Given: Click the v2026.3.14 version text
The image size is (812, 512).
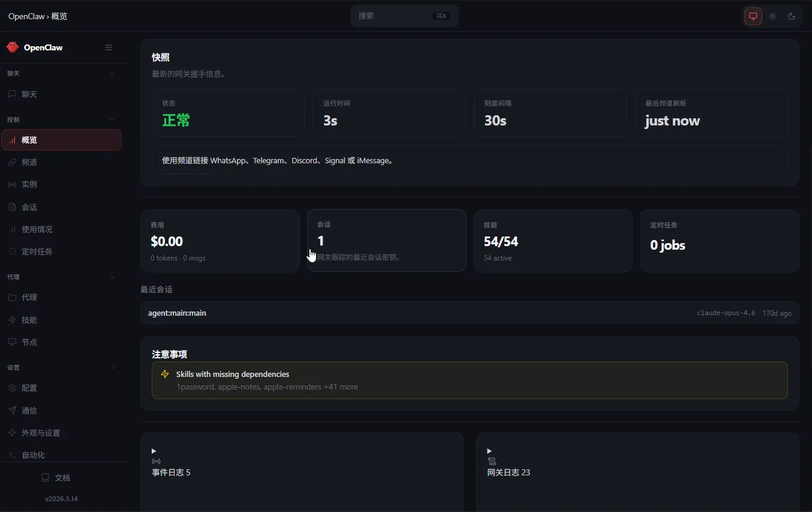Looking at the screenshot, I should point(61,499).
